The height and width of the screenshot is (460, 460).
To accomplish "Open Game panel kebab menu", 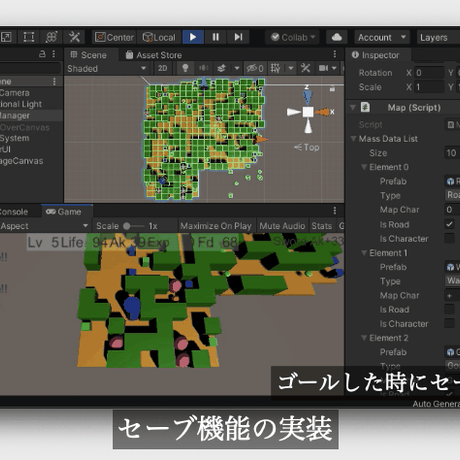I will click(x=335, y=211).
